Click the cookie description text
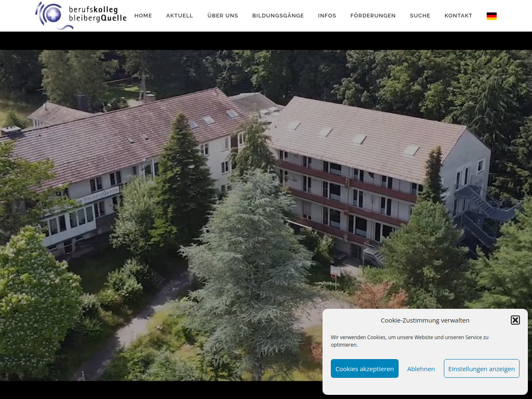 pos(409,341)
